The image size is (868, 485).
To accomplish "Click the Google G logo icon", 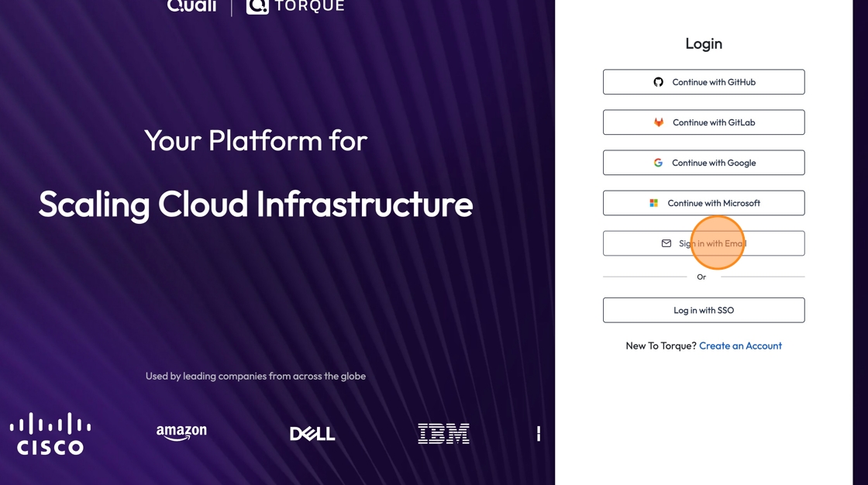I will pos(658,163).
